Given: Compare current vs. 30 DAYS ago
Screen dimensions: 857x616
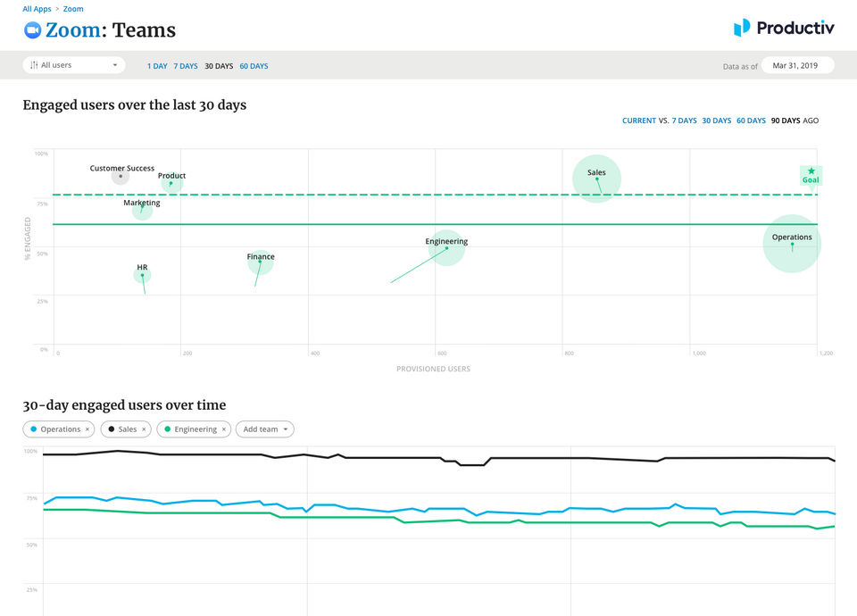Looking at the screenshot, I should pos(717,121).
